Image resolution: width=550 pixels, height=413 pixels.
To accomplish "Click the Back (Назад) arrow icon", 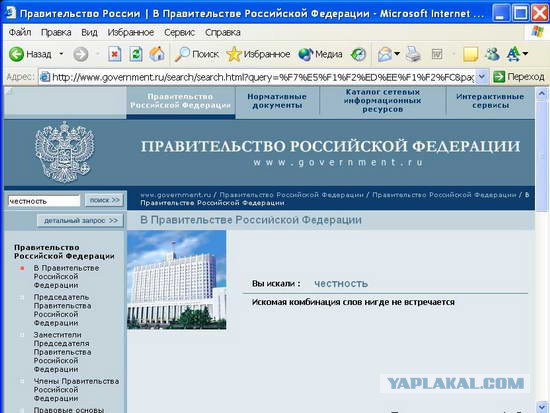I will (x=16, y=54).
